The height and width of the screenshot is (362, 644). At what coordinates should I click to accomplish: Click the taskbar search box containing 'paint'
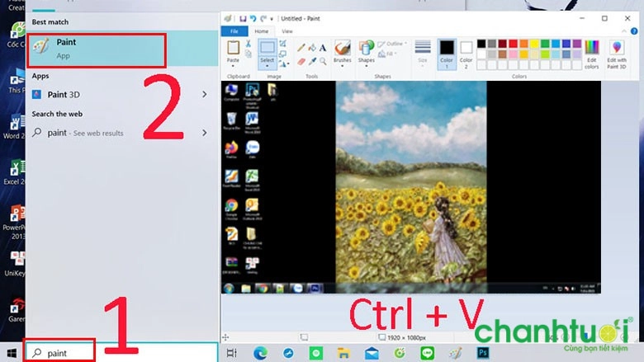click(x=121, y=353)
